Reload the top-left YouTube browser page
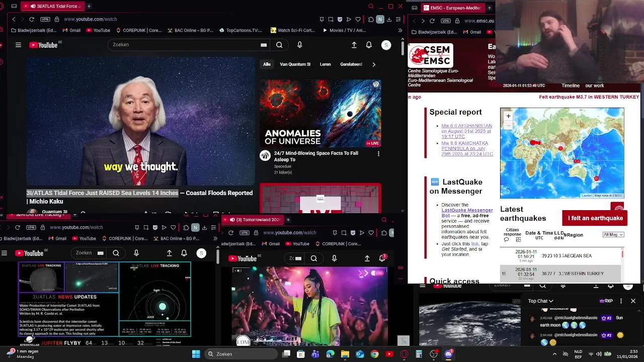The width and height of the screenshot is (644, 362). pyautogui.click(x=31, y=19)
